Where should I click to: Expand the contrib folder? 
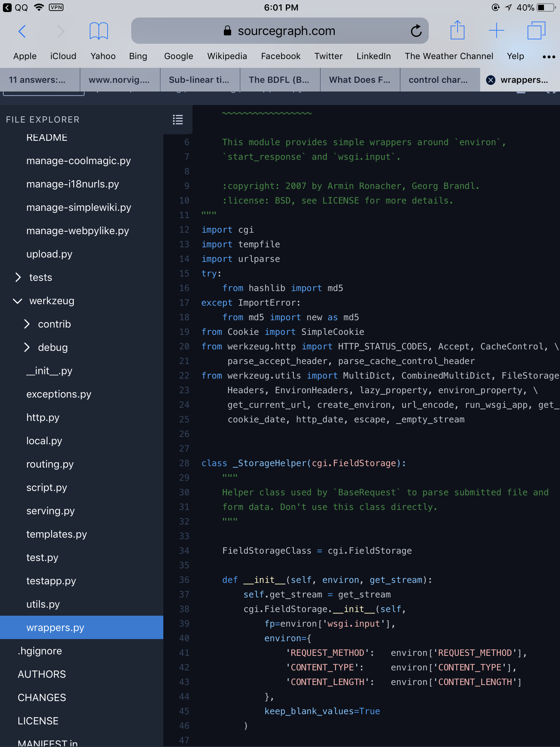[x=27, y=324]
